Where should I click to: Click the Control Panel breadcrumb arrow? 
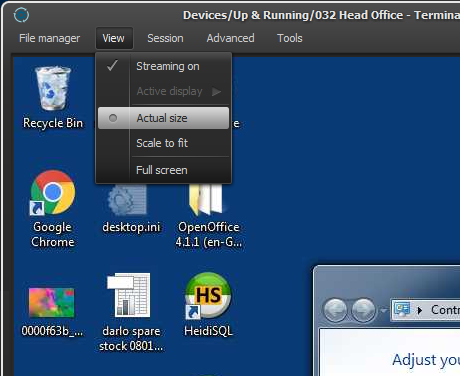tap(420, 310)
